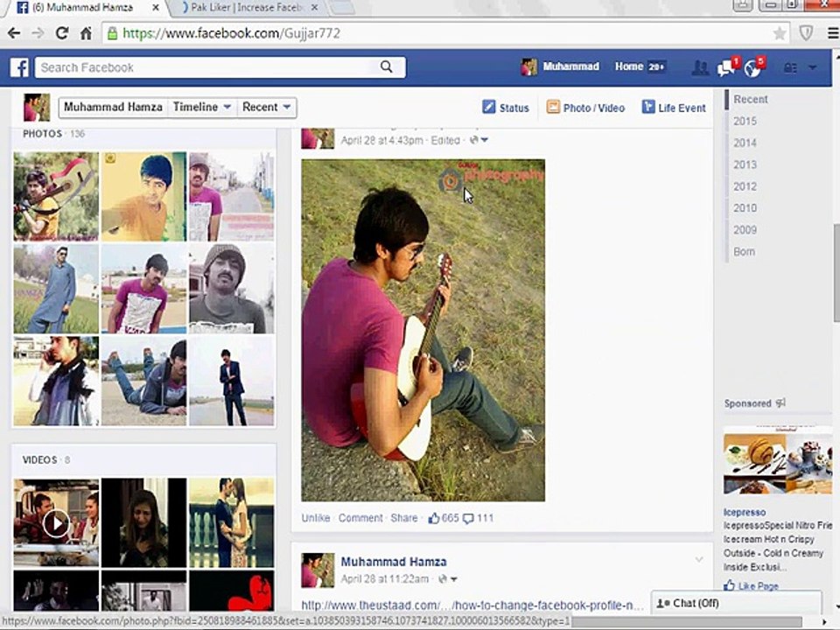The width and height of the screenshot is (840, 630).
Task: Open the privacy shortcuts lock icon
Action: point(790,67)
